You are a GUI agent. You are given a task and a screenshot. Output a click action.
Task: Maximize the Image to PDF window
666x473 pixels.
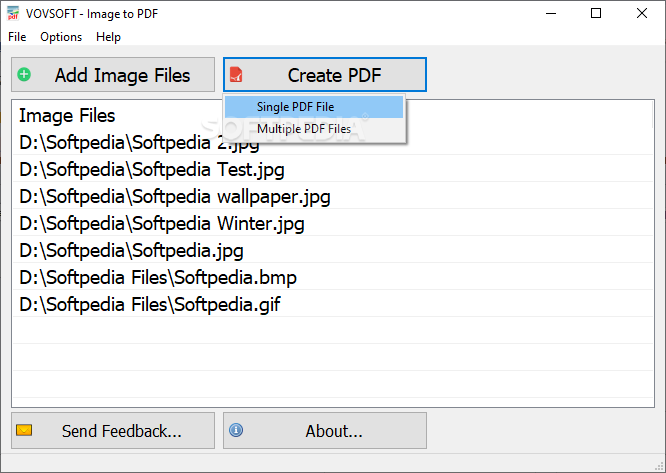pos(596,13)
